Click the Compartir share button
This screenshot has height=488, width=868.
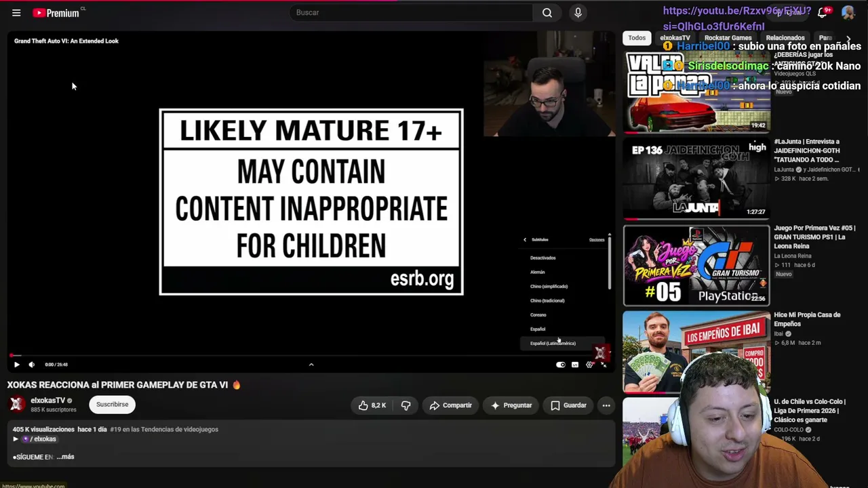451,405
